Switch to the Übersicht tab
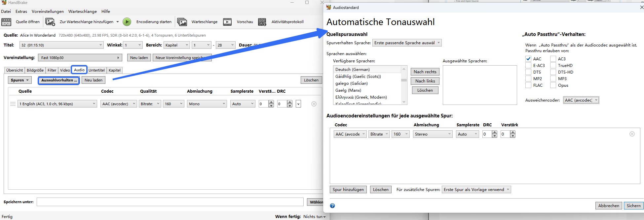 coord(15,70)
